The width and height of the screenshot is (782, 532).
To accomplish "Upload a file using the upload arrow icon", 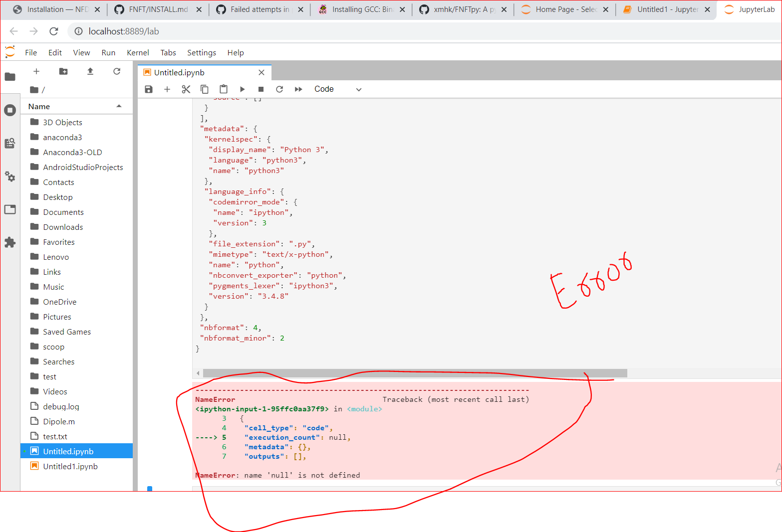I will coord(90,71).
